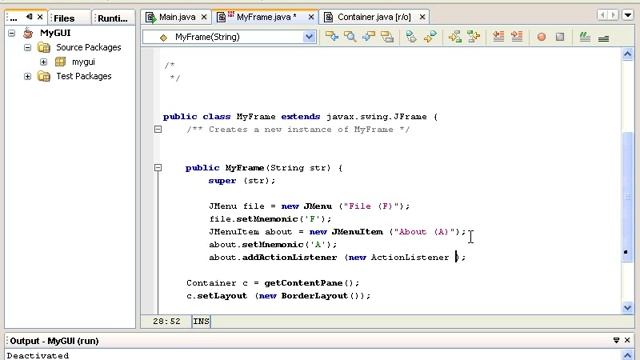Switch to the Container.java [r/o] tab
This screenshot has height=360, width=640.
pos(374,17)
